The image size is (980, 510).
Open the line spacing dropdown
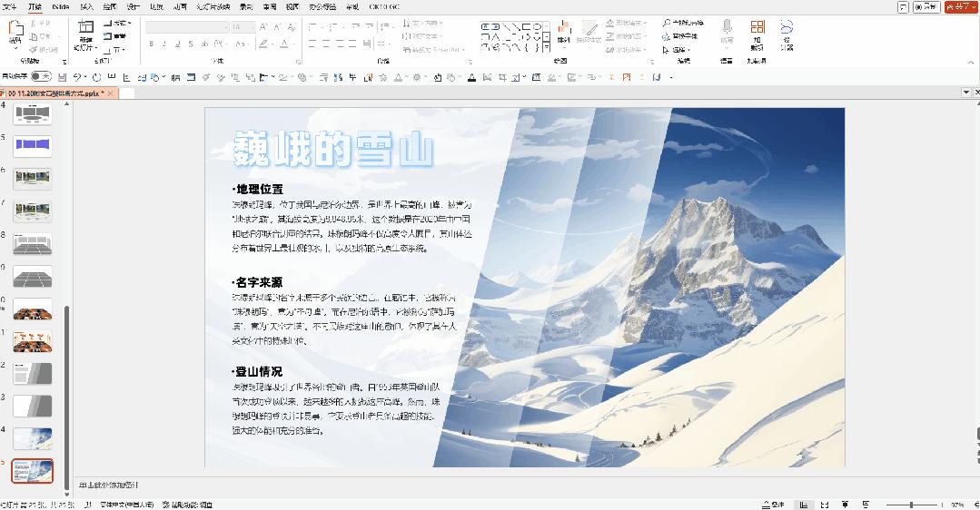[387, 27]
